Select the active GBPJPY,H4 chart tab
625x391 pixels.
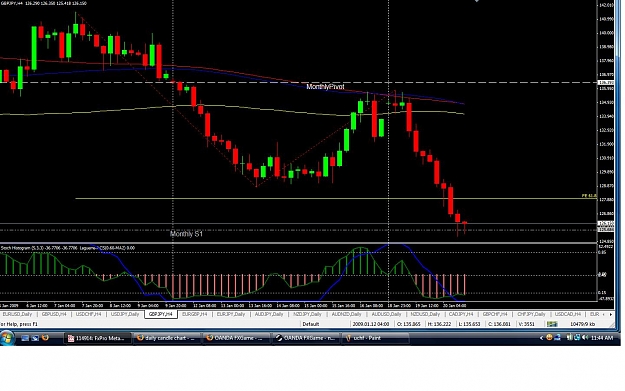[x=161, y=314]
